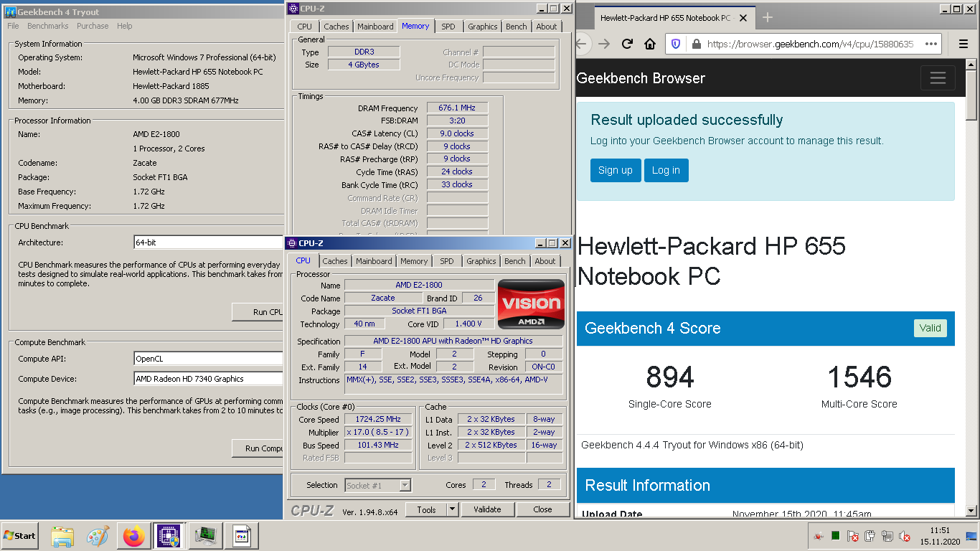Click the muted volume tray icon
980x551 pixels.
[x=905, y=536]
